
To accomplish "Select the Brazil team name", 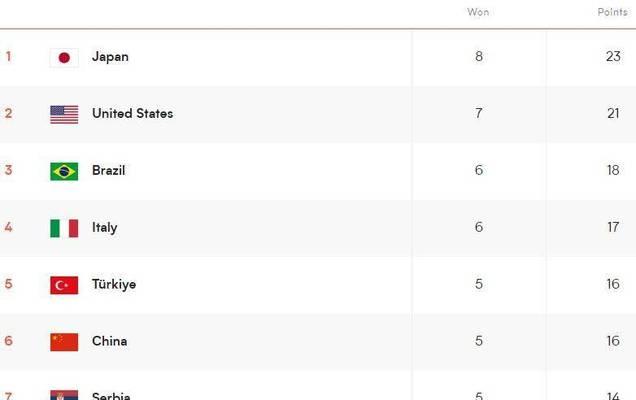I will (x=109, y=170).
